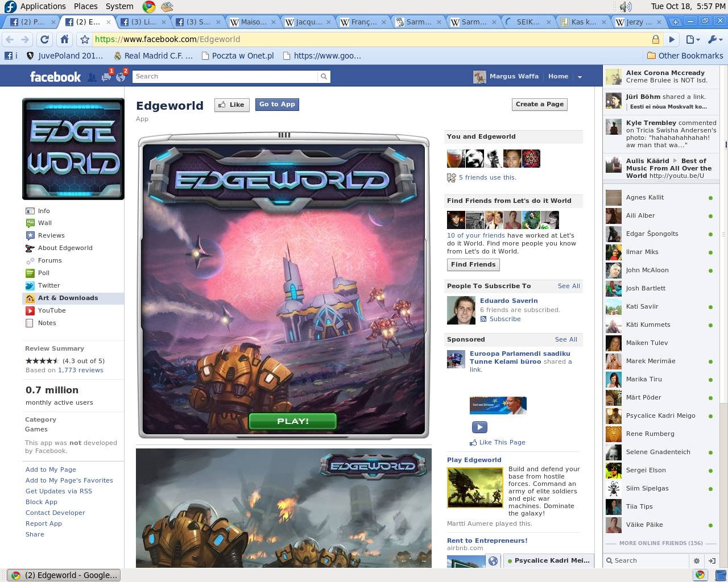Click the search magnifier button
The image size is (728, 582).
point(324,76)
